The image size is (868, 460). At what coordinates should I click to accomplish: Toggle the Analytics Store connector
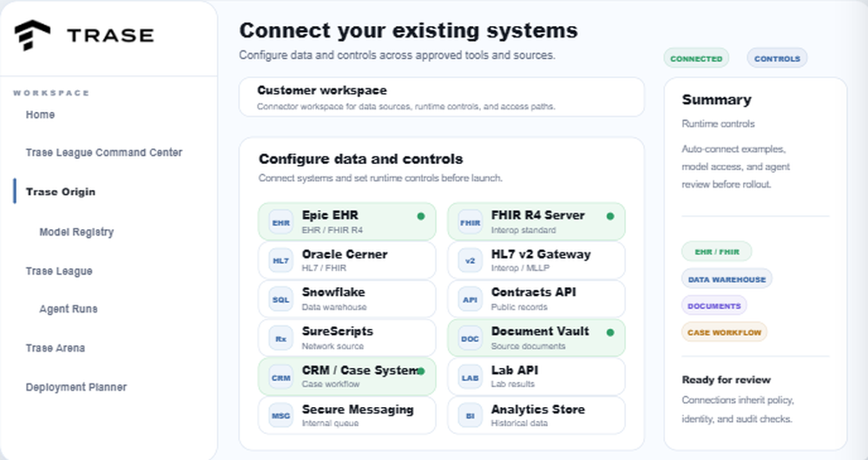pos(536,415)
